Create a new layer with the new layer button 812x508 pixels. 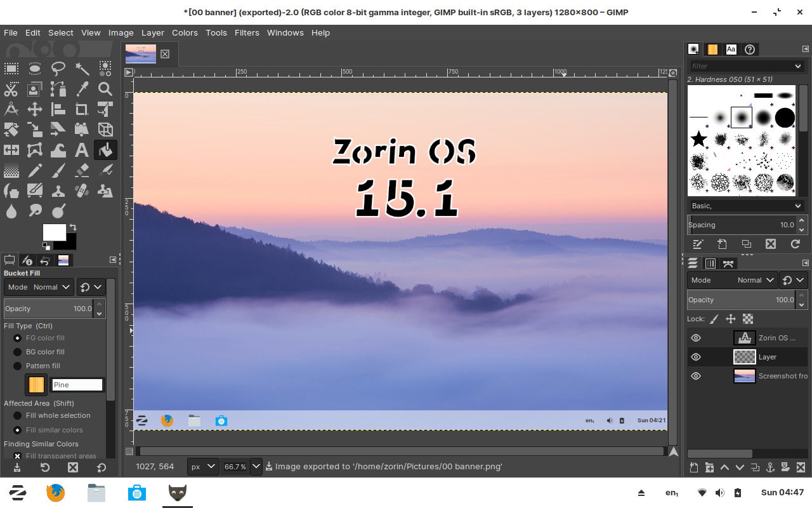point(693,467)
